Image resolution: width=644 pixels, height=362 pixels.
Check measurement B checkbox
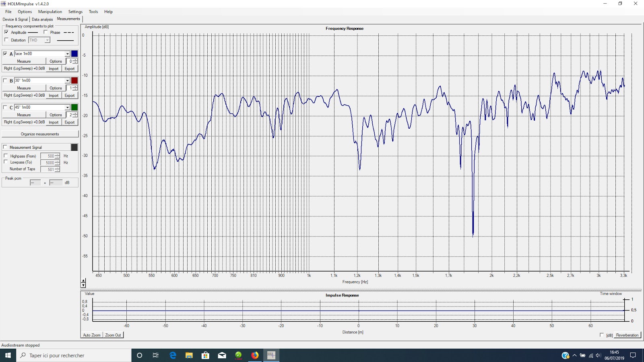pos(5,80)
